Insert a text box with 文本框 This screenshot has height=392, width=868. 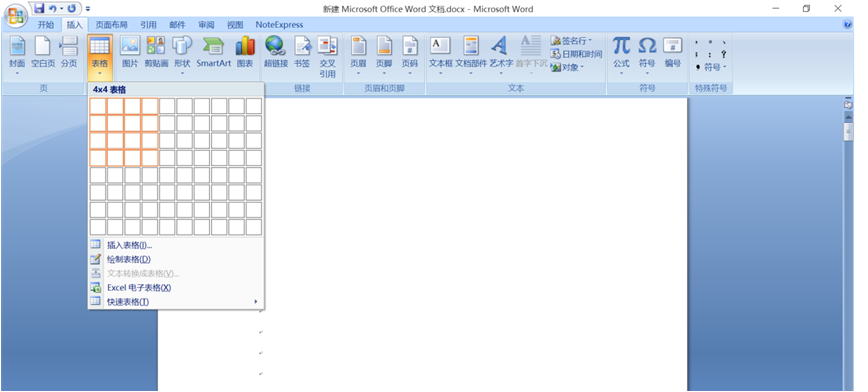point(441,56)
